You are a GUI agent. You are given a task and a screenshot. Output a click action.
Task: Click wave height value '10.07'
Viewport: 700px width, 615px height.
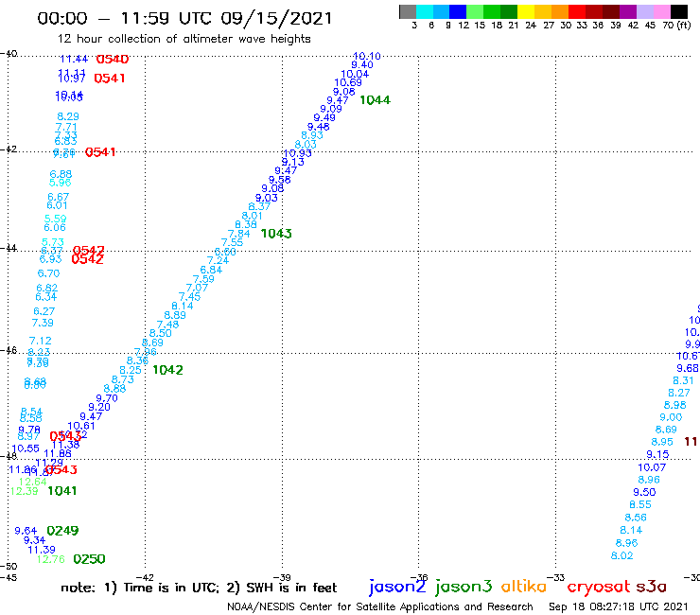652,467
